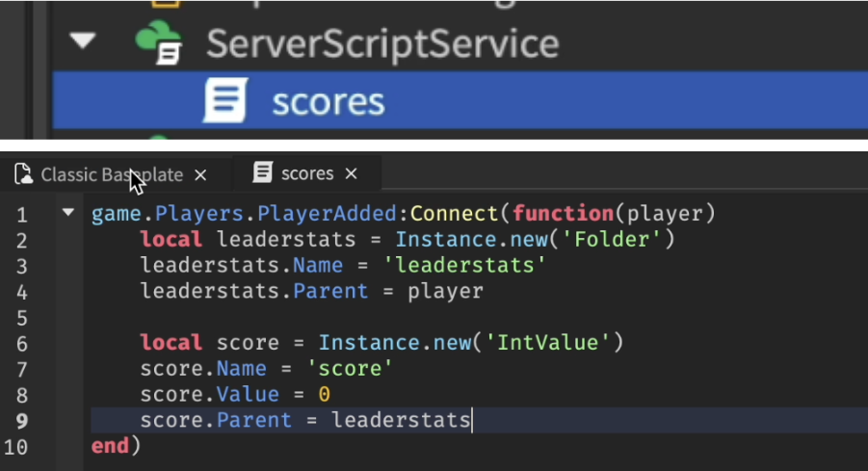Click the number 0 on line 8

click(x=325, y=395)
